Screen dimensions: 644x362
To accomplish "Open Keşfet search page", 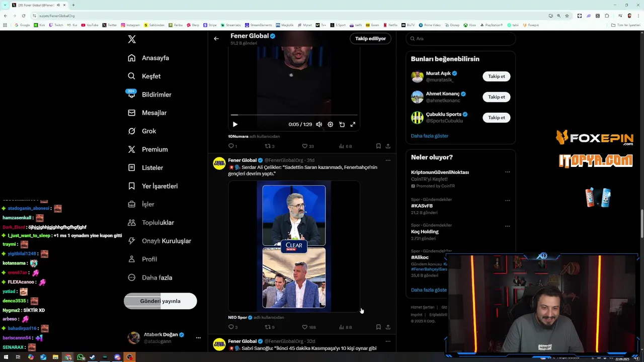I will tap(144, 76).
